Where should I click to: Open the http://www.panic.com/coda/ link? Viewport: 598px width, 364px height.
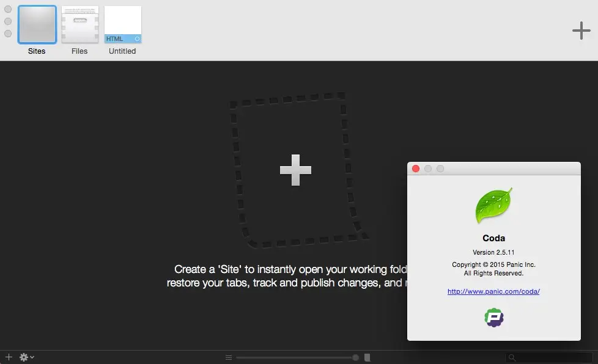tap(493, 291)
